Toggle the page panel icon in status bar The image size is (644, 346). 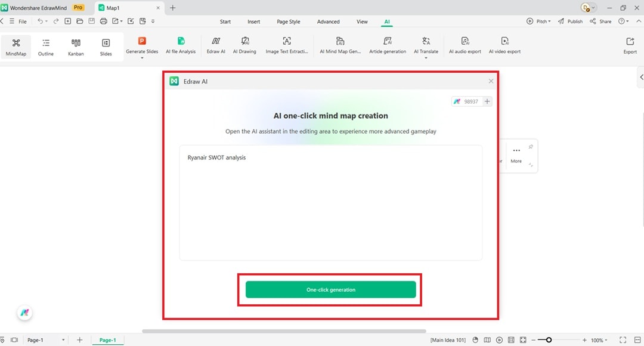point(14,340)
